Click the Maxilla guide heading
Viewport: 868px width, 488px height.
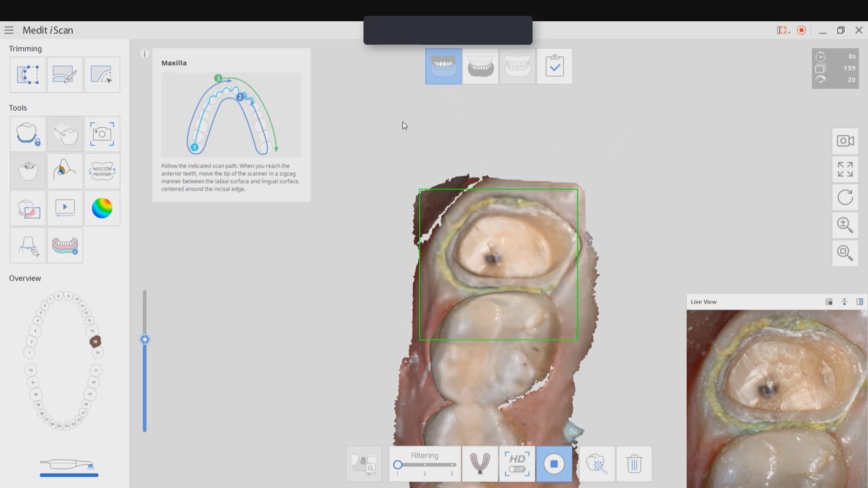(x=174, y=63)
